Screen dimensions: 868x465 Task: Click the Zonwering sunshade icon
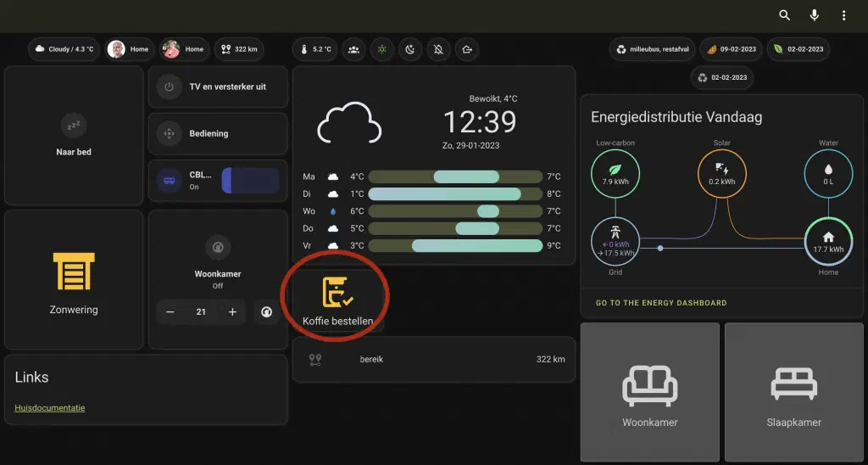pyautogui.click(x=74, y=272)
